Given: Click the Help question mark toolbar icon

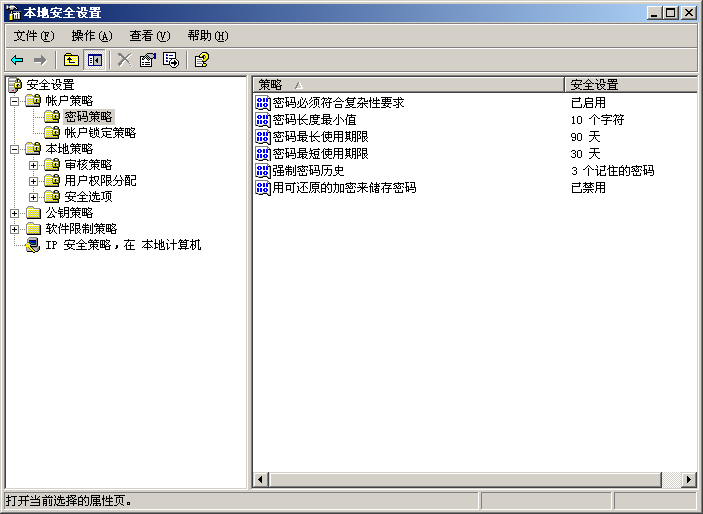Looking at the screenshot, I should click(x=202, y=60).
